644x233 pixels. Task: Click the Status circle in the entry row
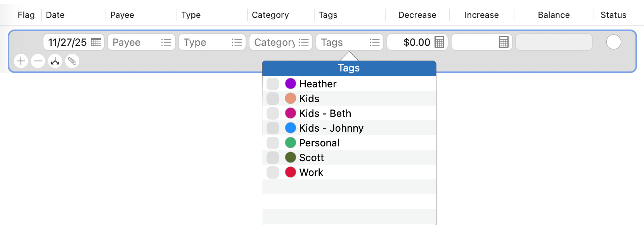(613, 42)
